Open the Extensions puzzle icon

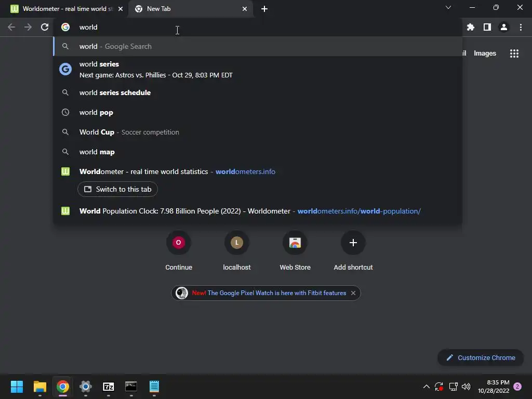470,27
